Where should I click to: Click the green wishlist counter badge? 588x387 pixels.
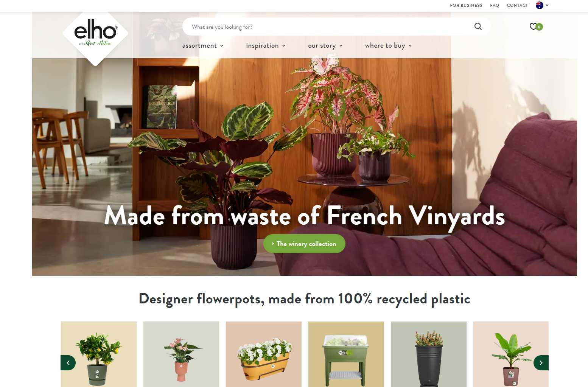(539, 27)
